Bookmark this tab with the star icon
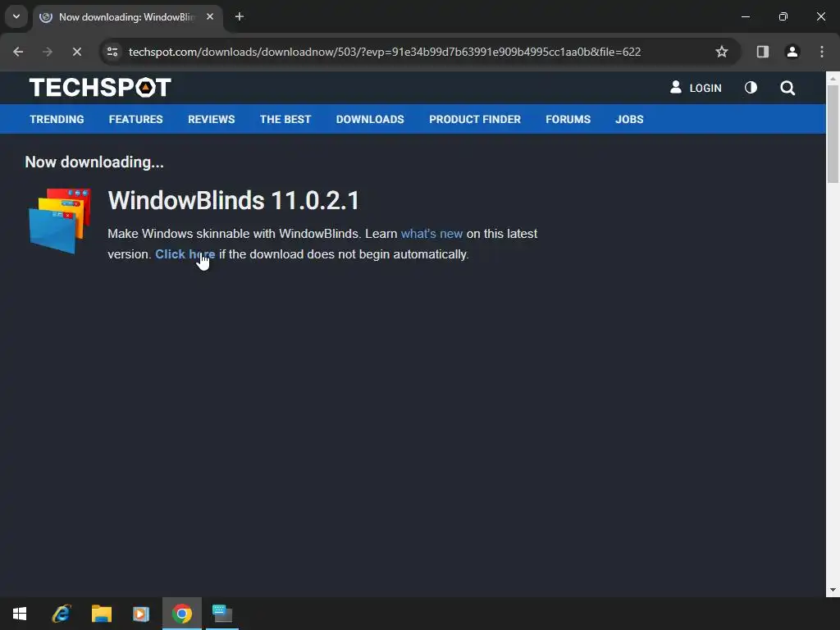Screen dimensions: 840x630 coord(722,52)
